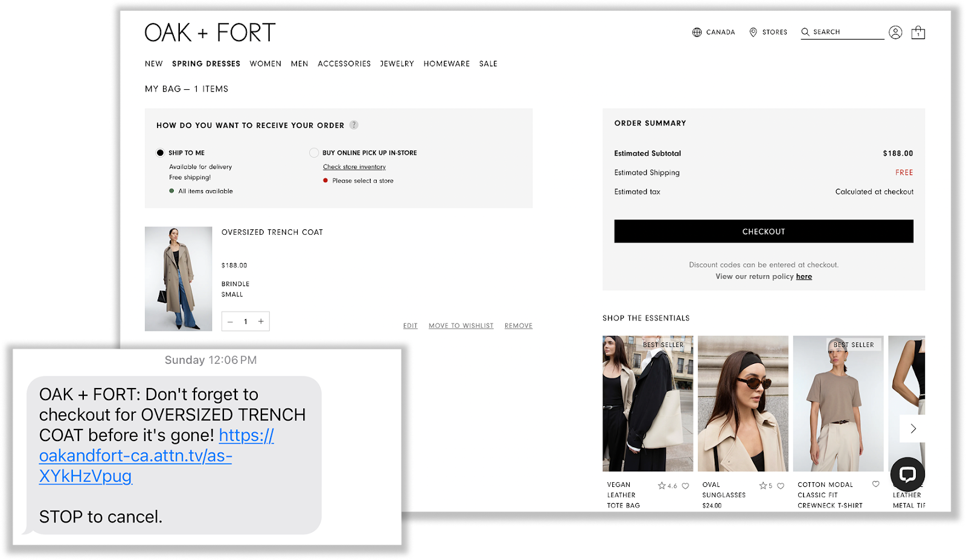Image resolution: width=966 pixels, height=560 pixels.
Task: Open the Men menu
Action: (299, 64)
